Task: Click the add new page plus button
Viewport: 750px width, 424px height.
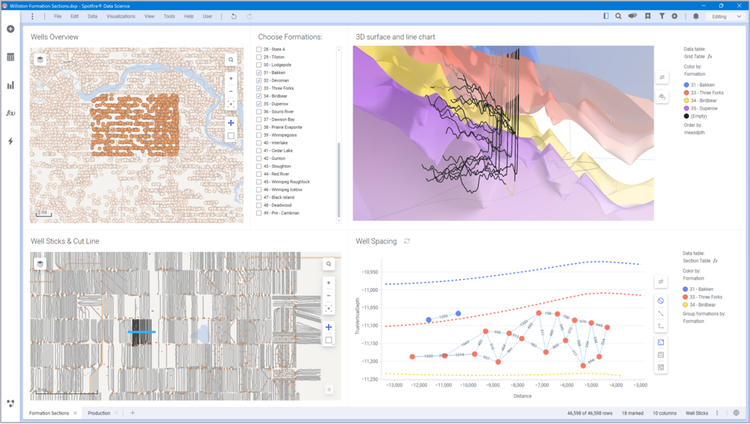Action: pyautogui.click(x=132, y=413)
